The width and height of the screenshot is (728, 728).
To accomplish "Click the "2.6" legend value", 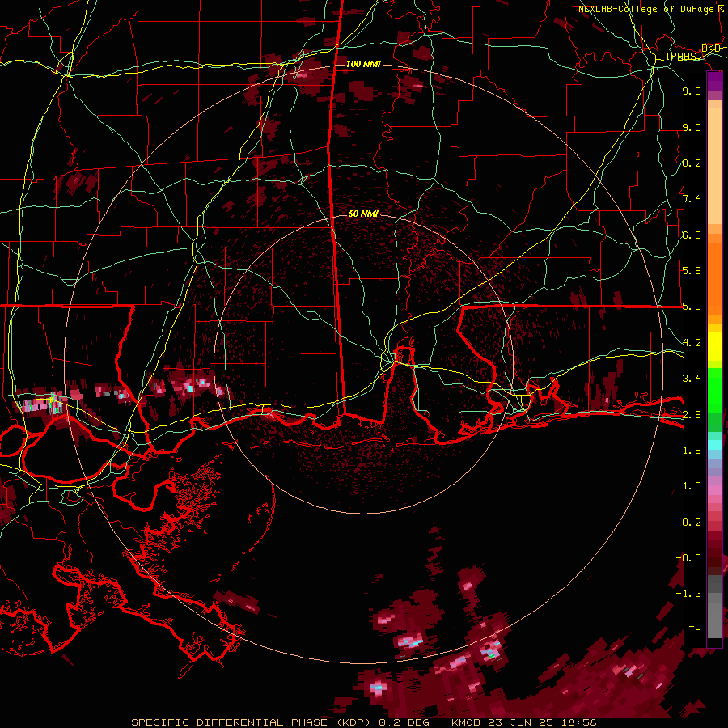I will tap(692, 415).
